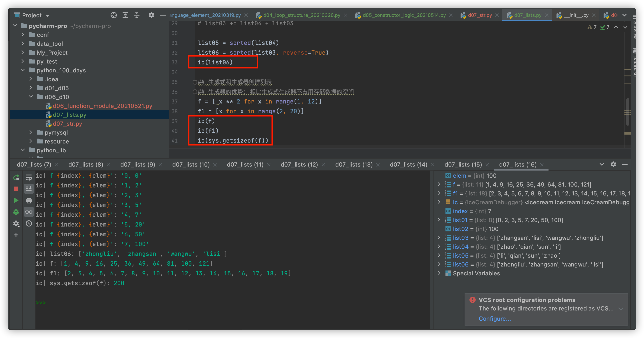
Task: Hide the run tool window with minus
Action: tap(625, 164)
